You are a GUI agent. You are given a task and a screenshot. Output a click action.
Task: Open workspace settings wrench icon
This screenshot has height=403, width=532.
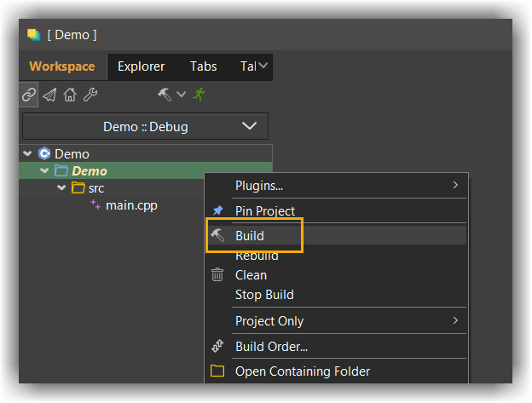tap(90, 95)
